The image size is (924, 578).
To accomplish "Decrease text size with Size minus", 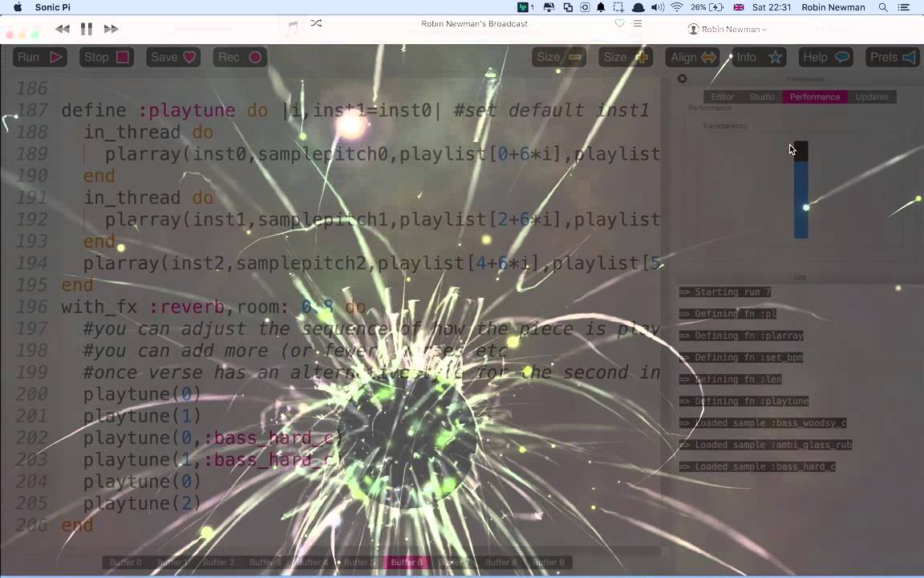I will pyautogui.click(x=558, y=57).
